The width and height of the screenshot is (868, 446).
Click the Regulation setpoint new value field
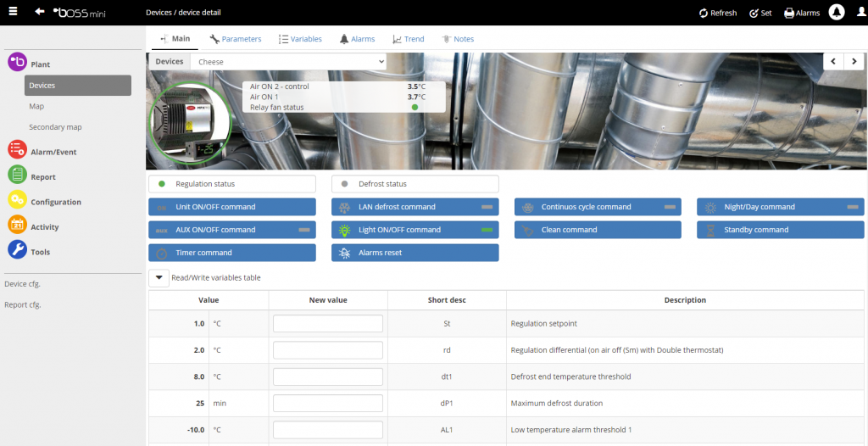(328, 323)
